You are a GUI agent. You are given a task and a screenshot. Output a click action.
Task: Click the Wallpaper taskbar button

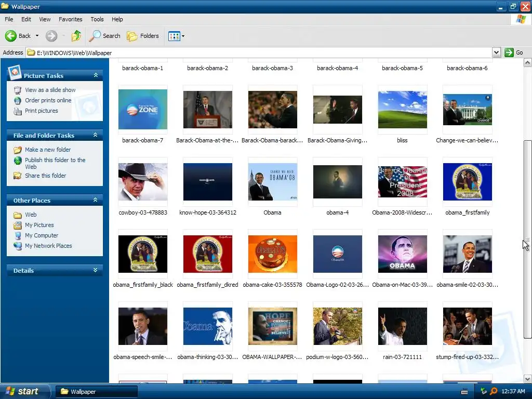(x=96, y=392)
